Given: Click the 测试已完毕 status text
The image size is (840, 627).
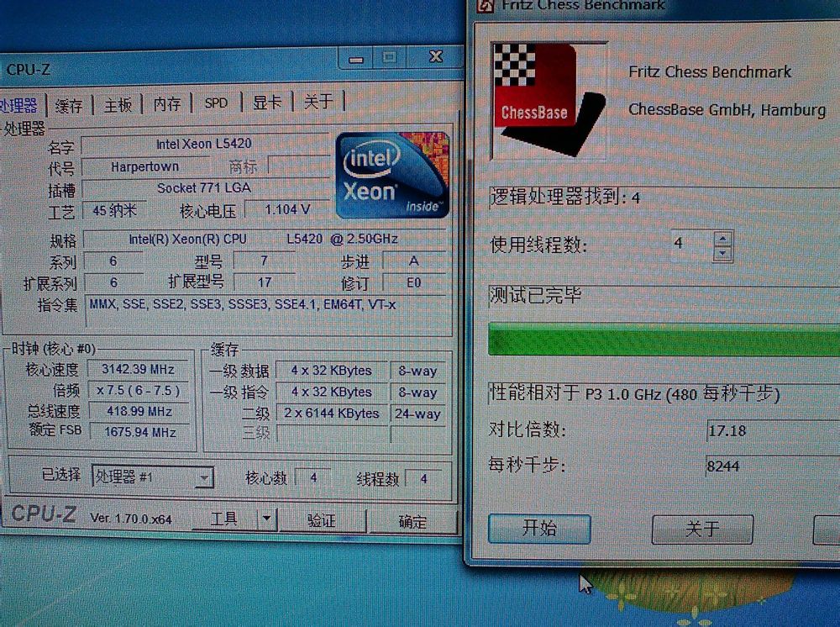Looking at the screenshot, I should coord(534,295).
